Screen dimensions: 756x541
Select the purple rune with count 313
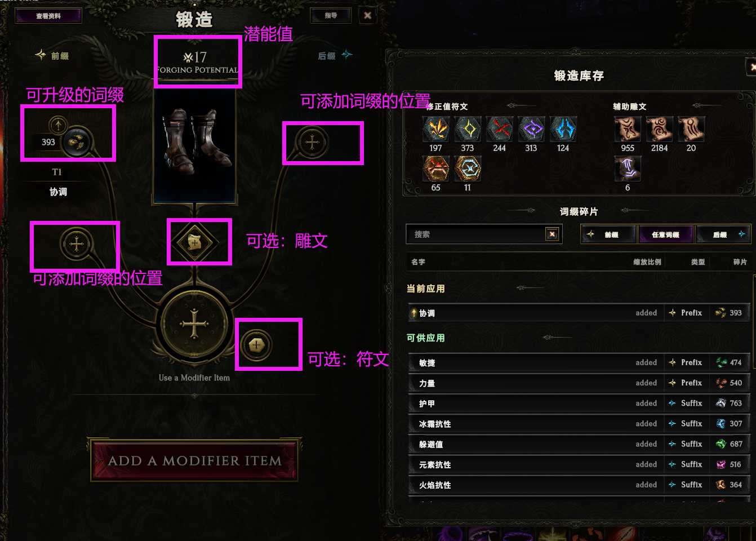click(531, 129)
